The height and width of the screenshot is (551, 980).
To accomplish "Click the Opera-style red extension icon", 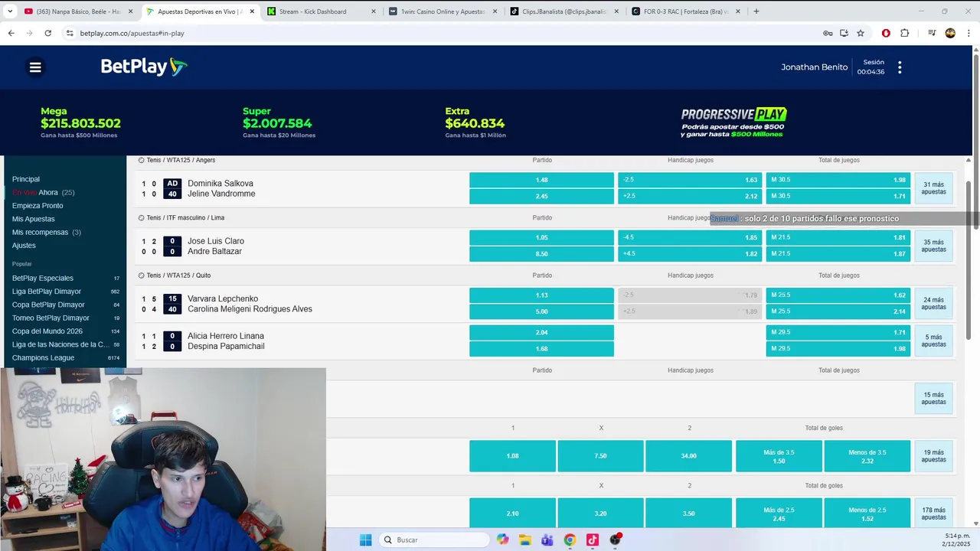I will (886, 33).
